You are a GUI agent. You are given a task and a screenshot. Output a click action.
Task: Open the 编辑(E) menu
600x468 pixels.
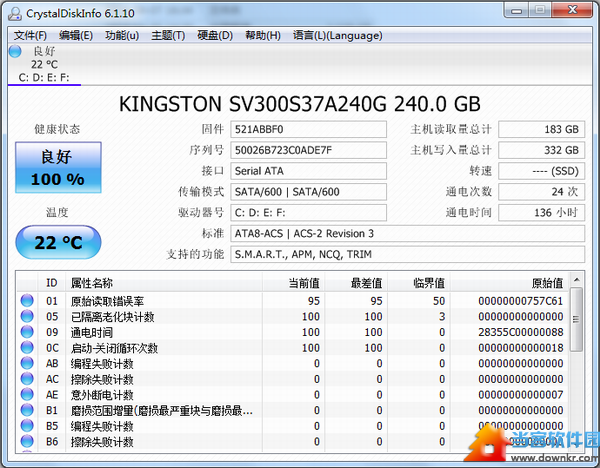tap(76, 36)
